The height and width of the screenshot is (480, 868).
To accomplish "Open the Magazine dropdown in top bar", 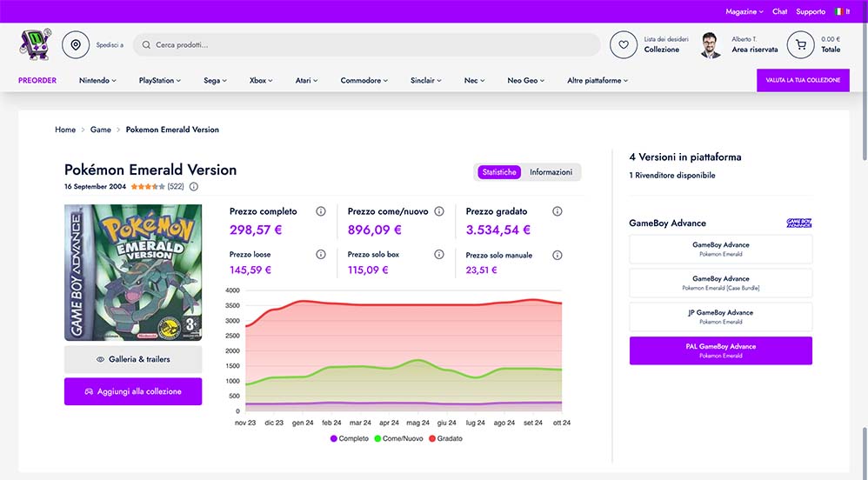I will coord(744,11).
